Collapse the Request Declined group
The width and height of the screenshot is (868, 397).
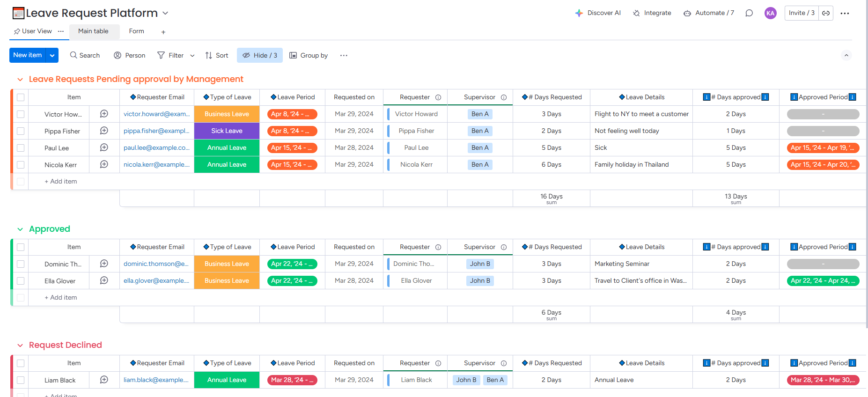click(20, 346)
